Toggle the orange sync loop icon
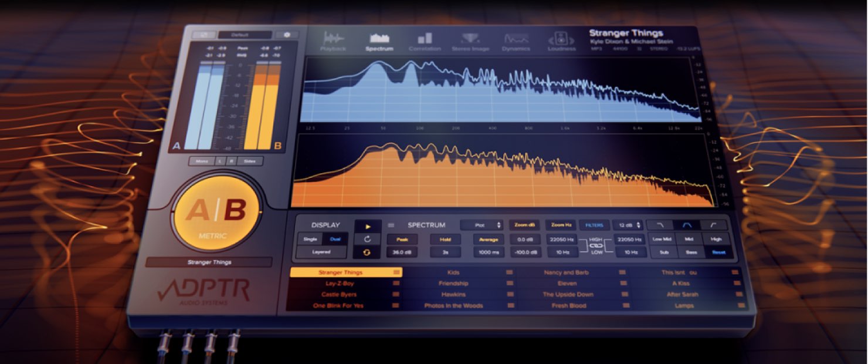 [x=367, y=252]
